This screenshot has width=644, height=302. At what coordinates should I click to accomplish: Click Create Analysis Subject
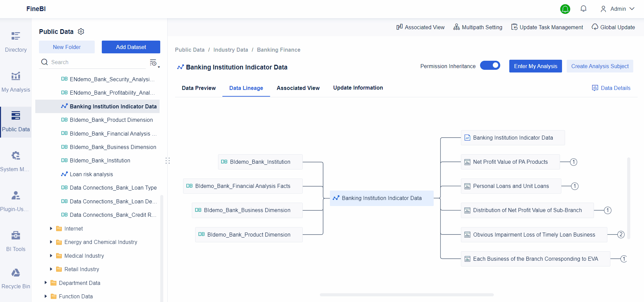point(600,66)
